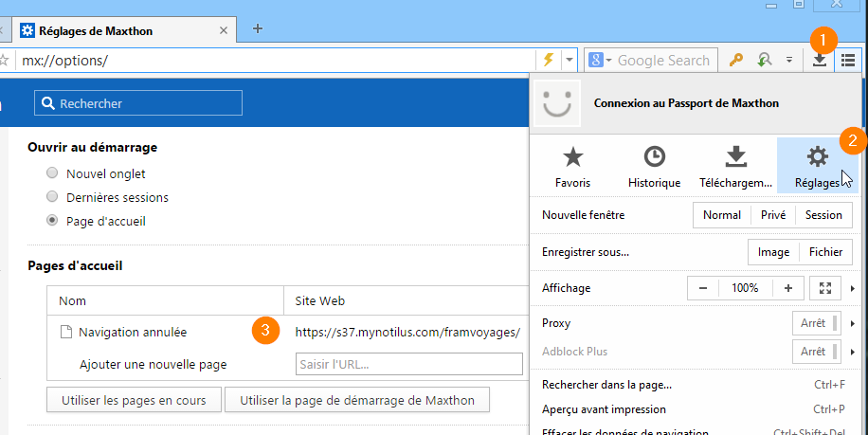The height and width of the screenshot is (435, 868).
Task: Click the fullscreen icon in Affichage row
Action: (825, 288)
